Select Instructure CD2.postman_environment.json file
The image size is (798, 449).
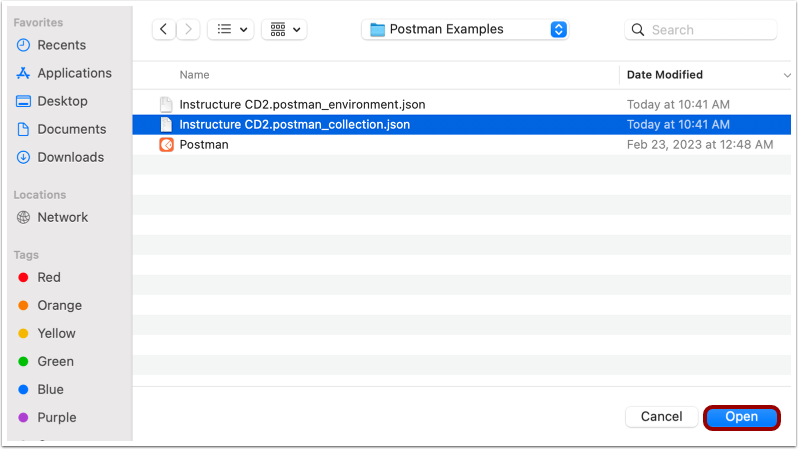pyautogui.click(x=462, y=104)
